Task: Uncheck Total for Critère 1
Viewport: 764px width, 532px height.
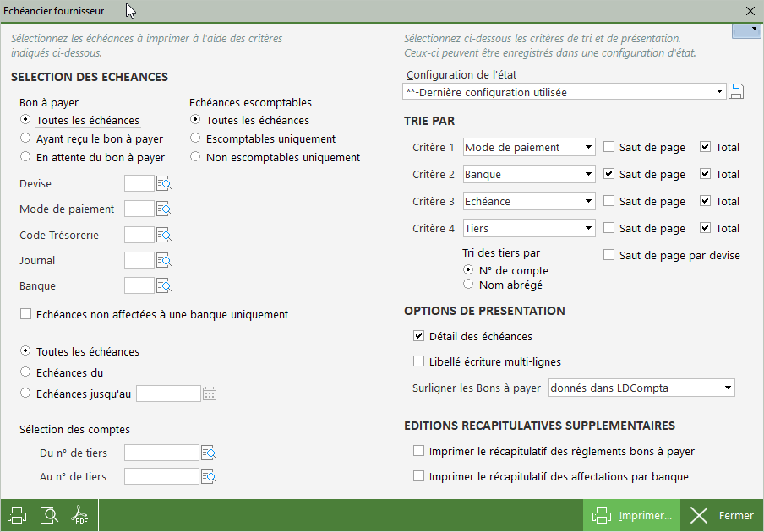Action: tap(706, 147)
